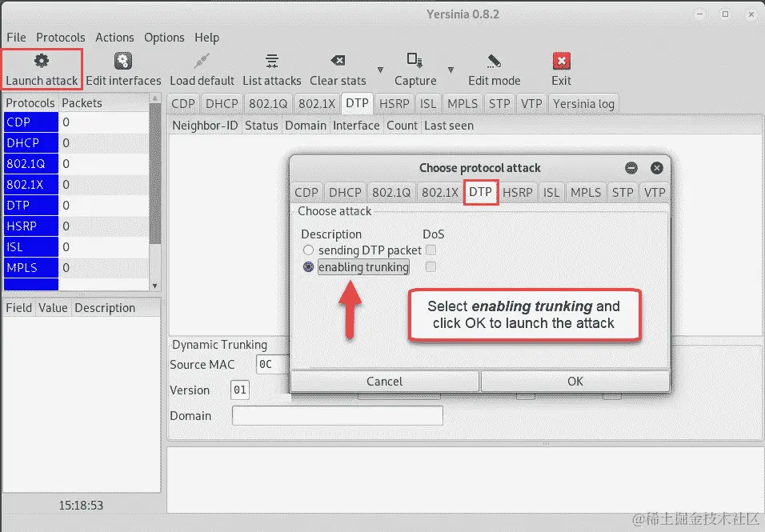Select the HSRP row in protocols list
Viewport: 765px width, 532px height.
[x=76, y=226]
